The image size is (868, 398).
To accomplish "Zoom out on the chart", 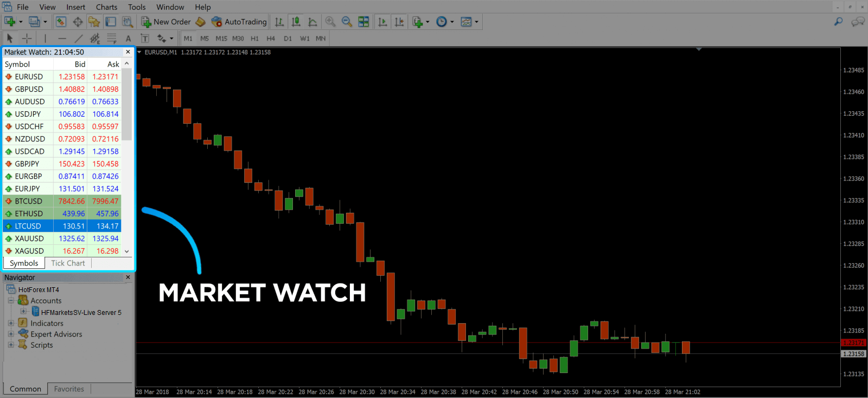I will point(347,22).
